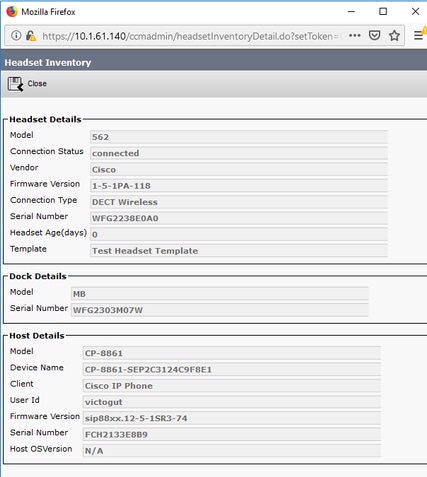Click Device Name field CP-8861-SEP2C3124C9F8E1

click(232, 370)
